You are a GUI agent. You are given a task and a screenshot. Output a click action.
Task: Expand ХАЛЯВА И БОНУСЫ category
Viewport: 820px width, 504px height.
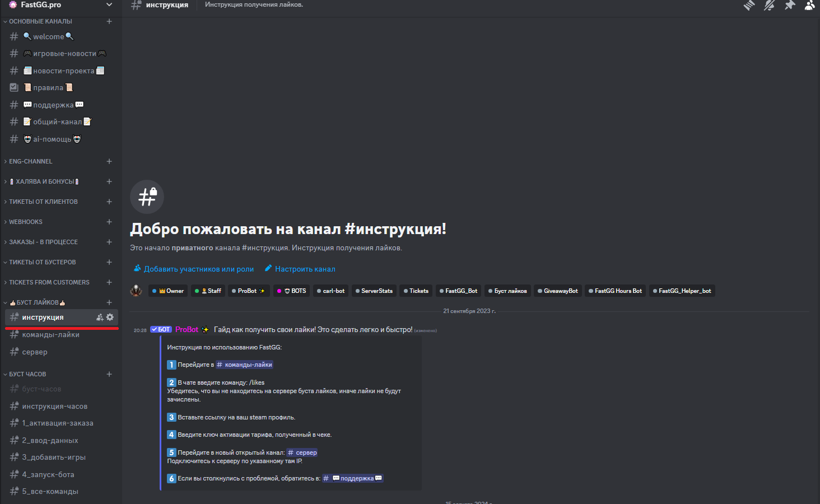tap(42, 181)
